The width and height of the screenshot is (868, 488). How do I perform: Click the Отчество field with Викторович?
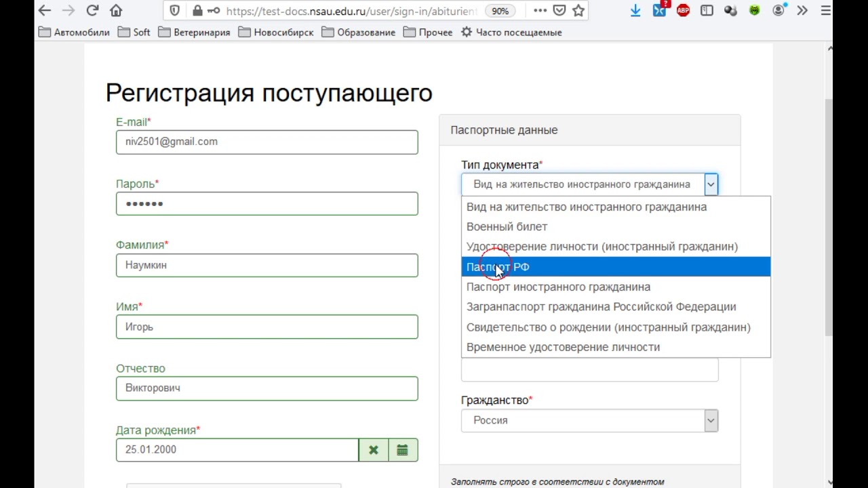tap(267, 388)
